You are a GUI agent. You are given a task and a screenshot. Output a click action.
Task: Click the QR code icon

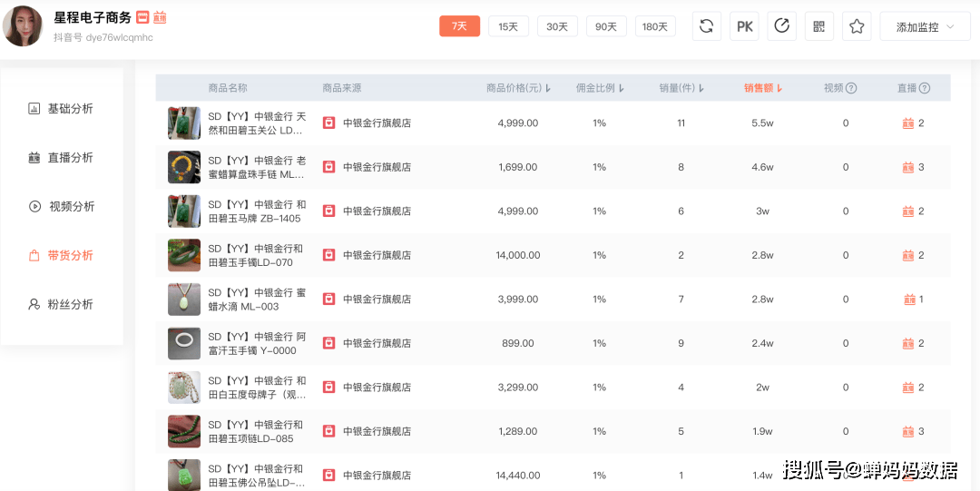click(819, 26)
